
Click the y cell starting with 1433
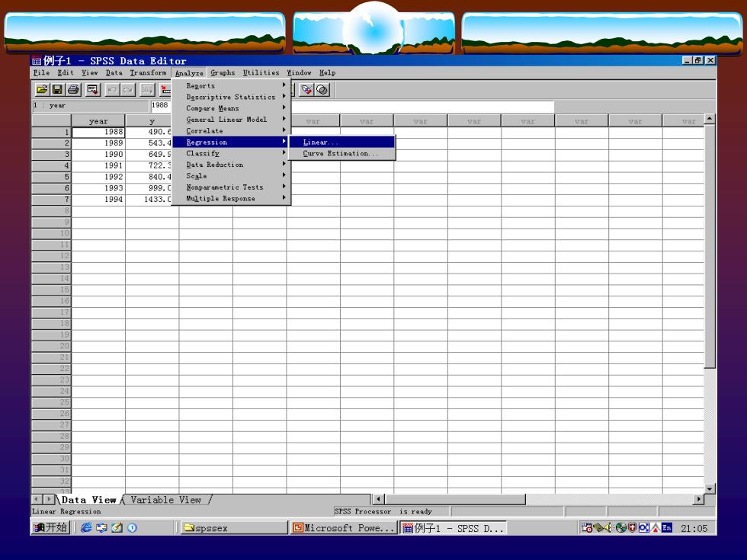(149, 200)
